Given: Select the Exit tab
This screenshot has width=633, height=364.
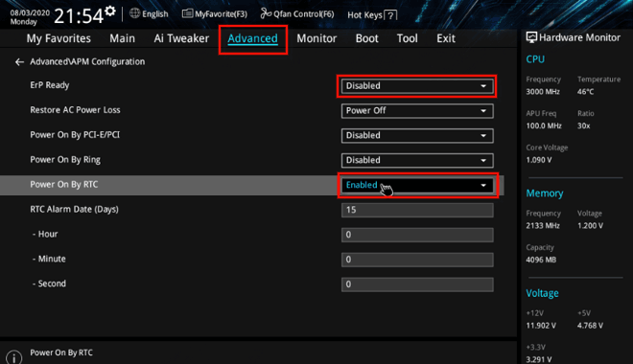Looking at the screenshot, I should click(446, 38).
